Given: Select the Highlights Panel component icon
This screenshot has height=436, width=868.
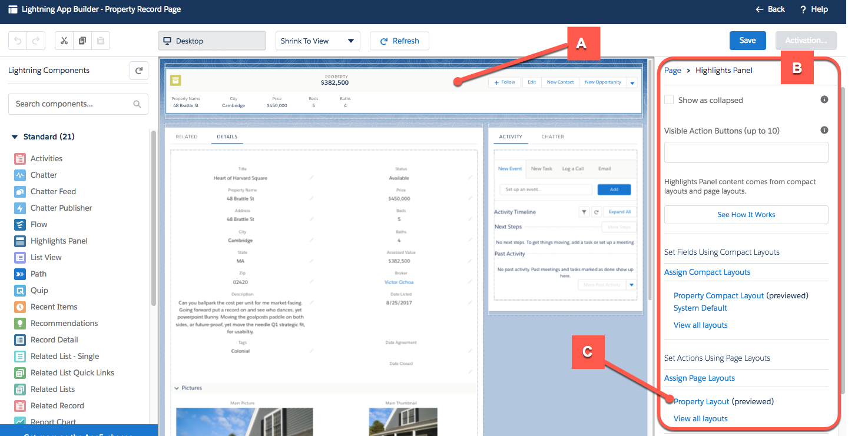Looking at the screenshot, I should point(20,241).
